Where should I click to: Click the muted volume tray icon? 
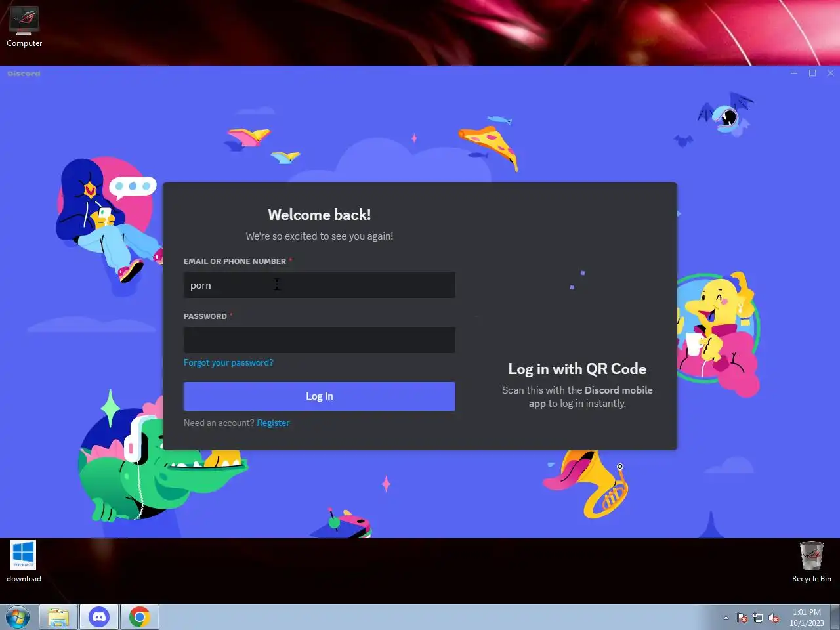(x=774, y=618)
